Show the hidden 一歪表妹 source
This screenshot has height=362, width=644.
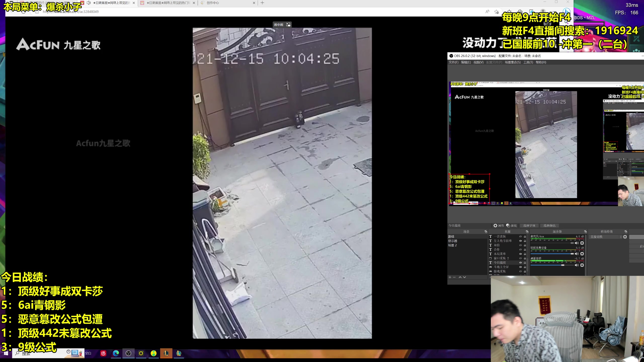[x=520, y=237]
